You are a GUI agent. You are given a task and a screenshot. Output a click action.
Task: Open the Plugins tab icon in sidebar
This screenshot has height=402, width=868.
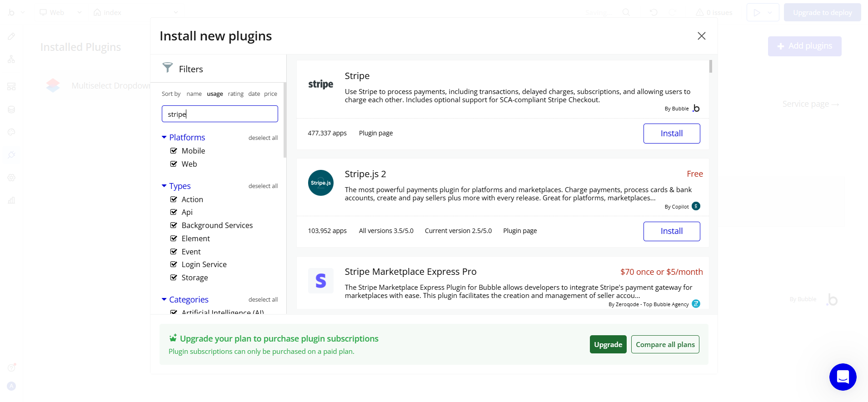(x=11, y=155)
